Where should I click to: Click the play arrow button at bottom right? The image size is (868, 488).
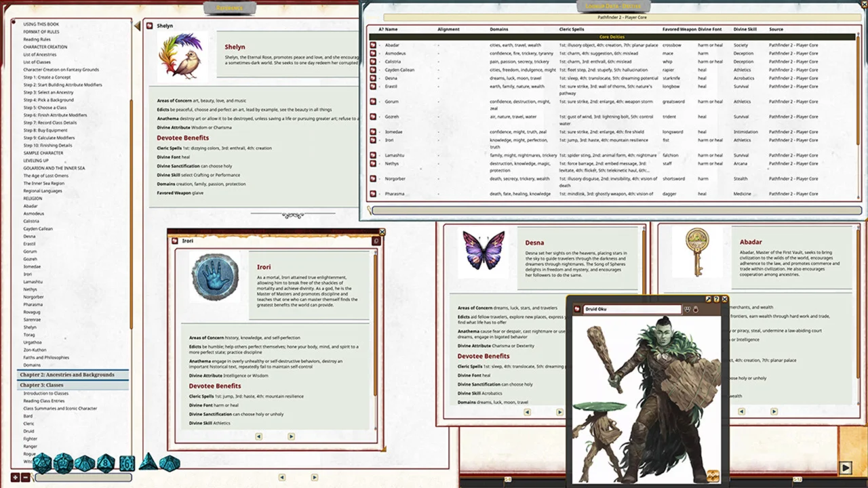(x=845, y=468)
